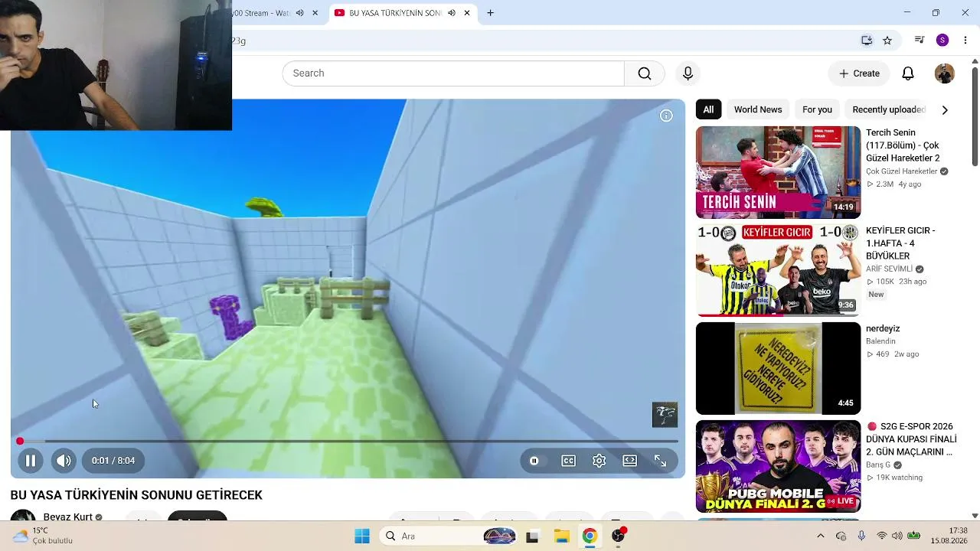980x551 pixels.
Task: Close the Stream browser tab
Action: tap(315, 13)
